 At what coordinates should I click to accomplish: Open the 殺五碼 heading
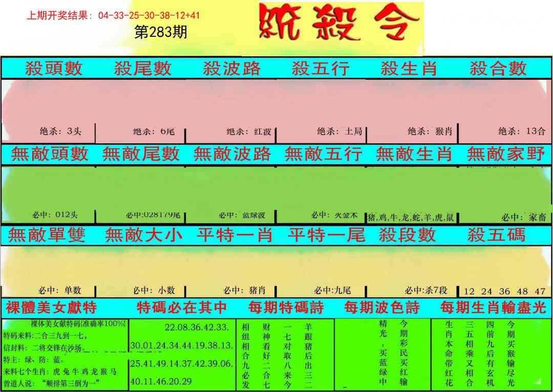click(496, 235)
